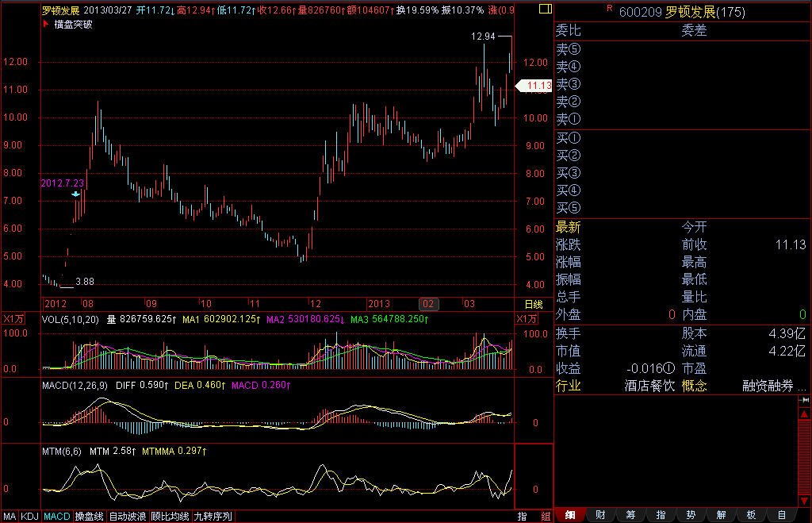
Task: Open the 日线 period selector
Action: [534, 304]
